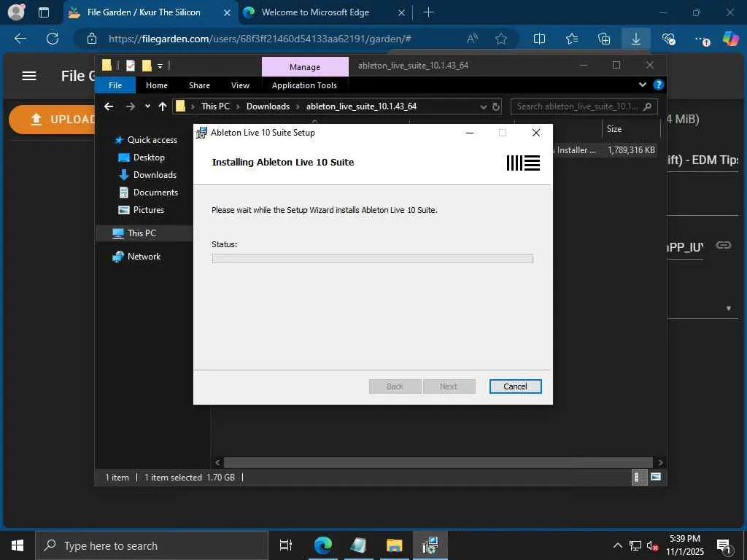Close the File Garden browser tab
747x560 pixels.
[x=228, y=13]
